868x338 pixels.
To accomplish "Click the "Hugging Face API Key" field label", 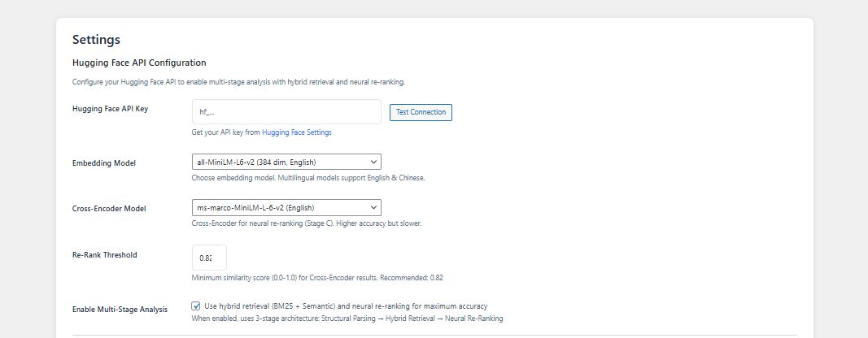I will click(x=110, y=108).
